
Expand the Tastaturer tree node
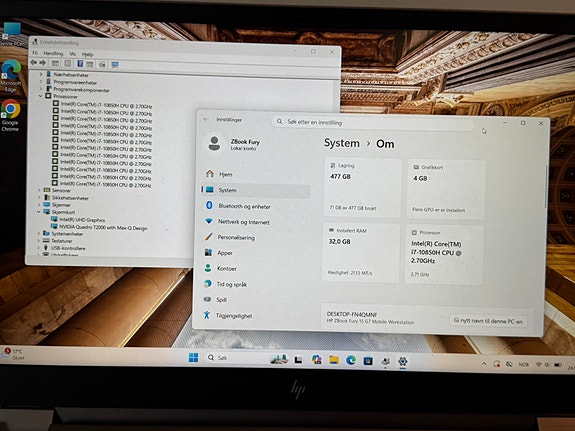tap(39, 241)
